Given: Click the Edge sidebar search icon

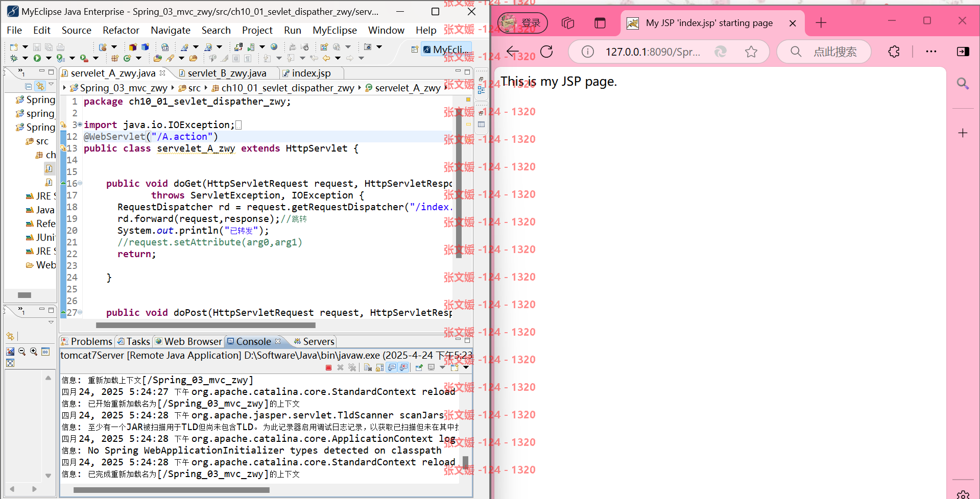Looking at the screenshot, I should tap(963, 83).
